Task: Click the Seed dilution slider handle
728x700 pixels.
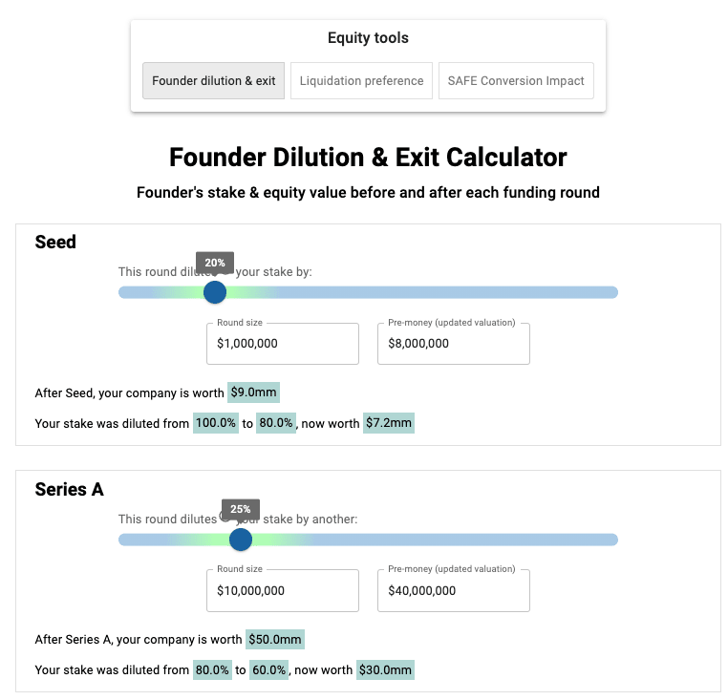Action: point(215,292)
